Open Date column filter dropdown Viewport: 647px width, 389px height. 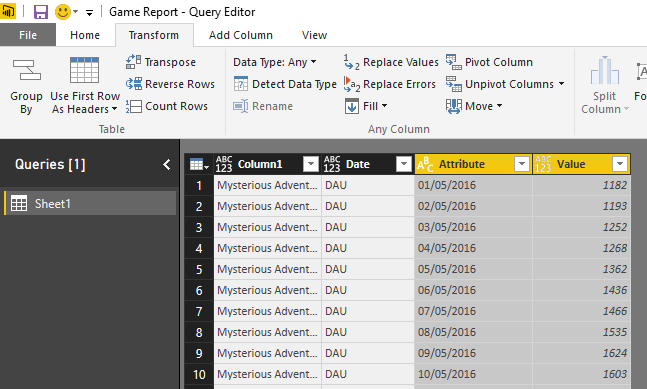click(404, 164)
